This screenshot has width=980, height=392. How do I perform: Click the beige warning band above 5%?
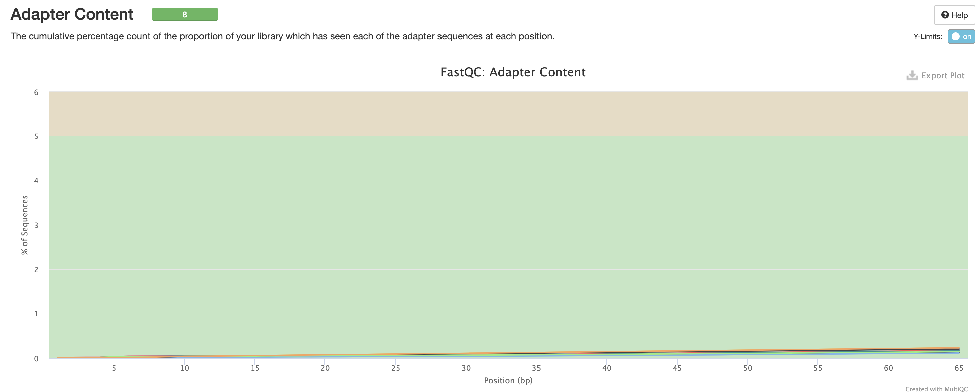[508, 114]
